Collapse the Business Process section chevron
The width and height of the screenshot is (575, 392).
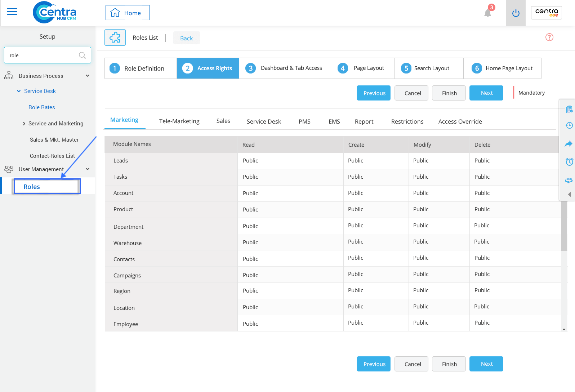pyautogui.click(x=88, y=76)
